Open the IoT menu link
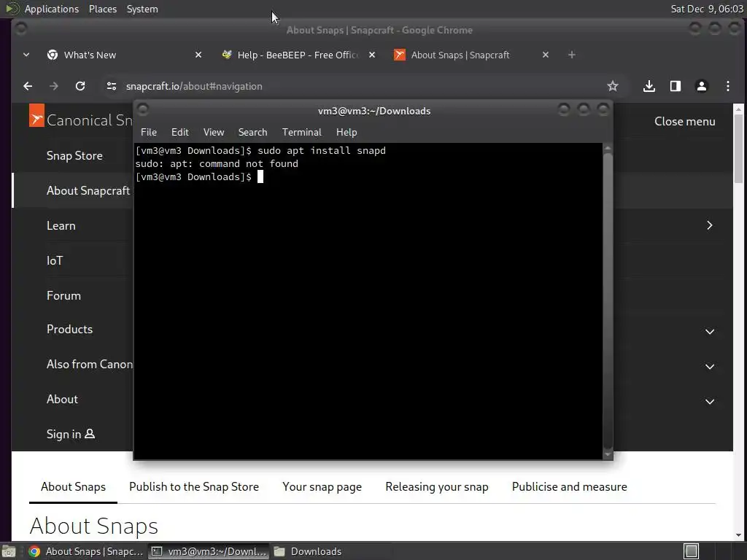747x560 pixels. 54,260
